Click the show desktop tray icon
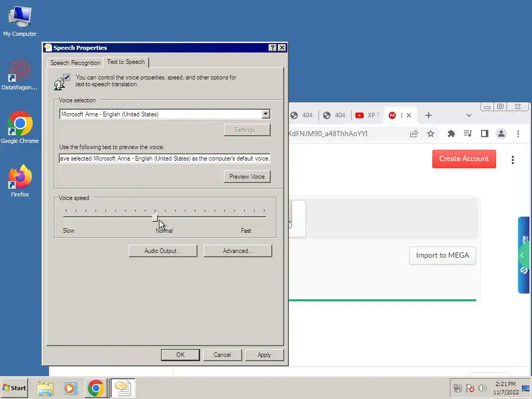The image size is (532, 399). 526,388
